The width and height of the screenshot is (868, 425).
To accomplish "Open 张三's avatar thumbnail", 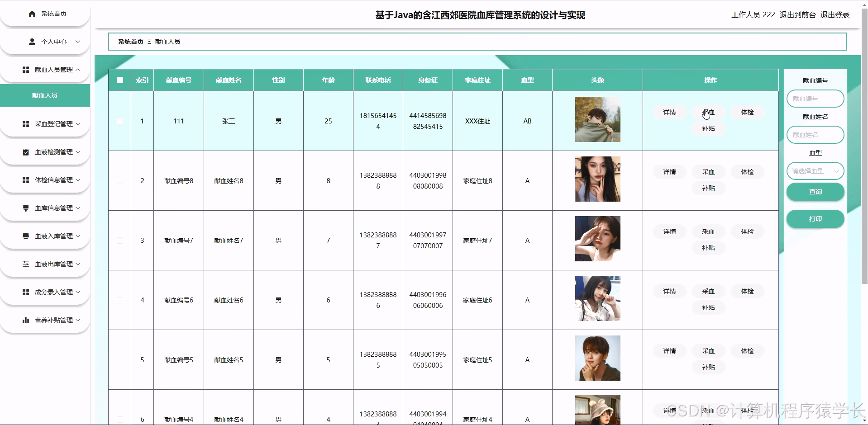I will 597,119.
